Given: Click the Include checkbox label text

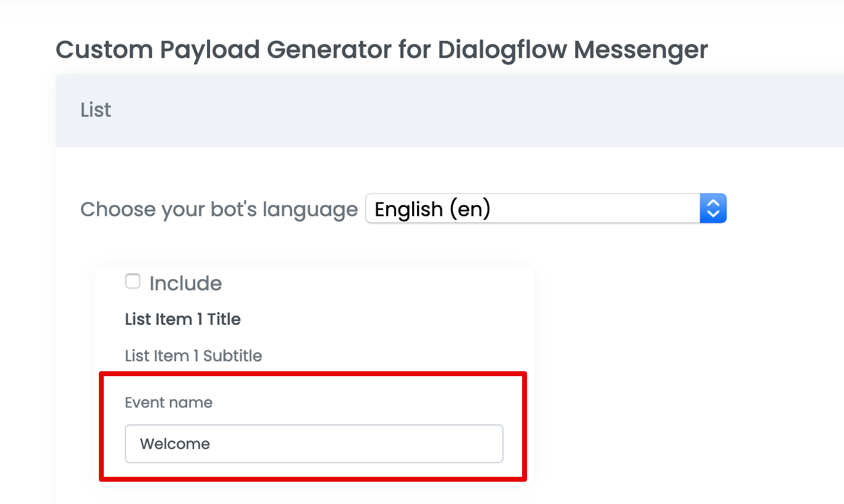Looking at the screenshot, I should (x=185, y=283).
